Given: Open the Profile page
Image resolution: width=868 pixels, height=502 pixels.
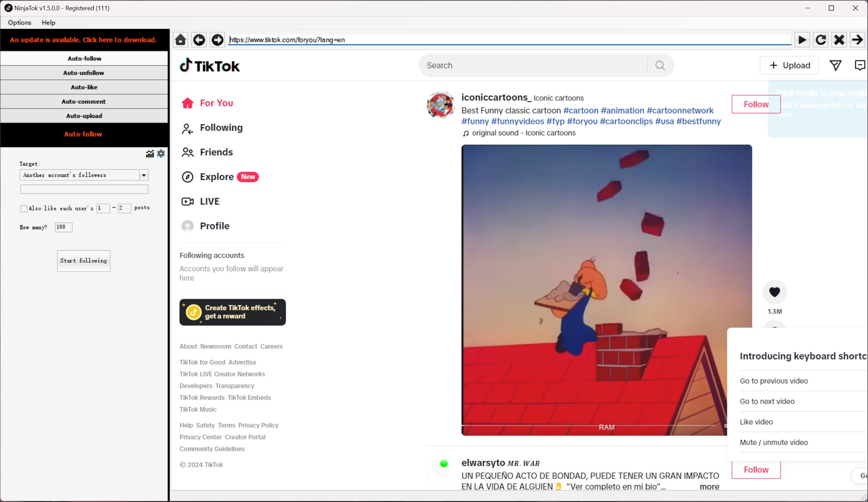Looking at the screenshot, I should click(206, 226).
